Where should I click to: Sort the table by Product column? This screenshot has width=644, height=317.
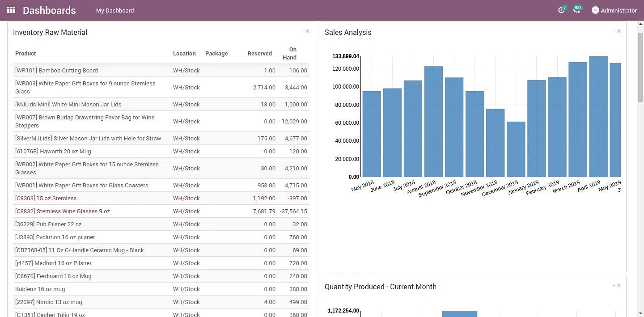(25, 53)
